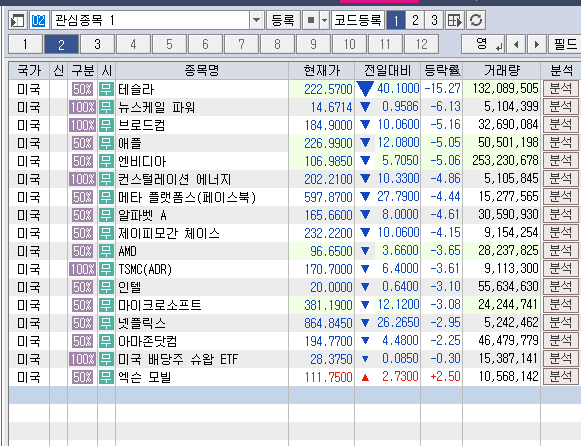Switch to group tab 6
Image resolution: width=581 pixels, height=446 pixels.
(205, 44)
